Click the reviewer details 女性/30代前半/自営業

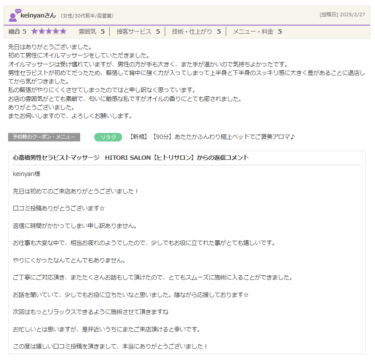coord(87,16)
